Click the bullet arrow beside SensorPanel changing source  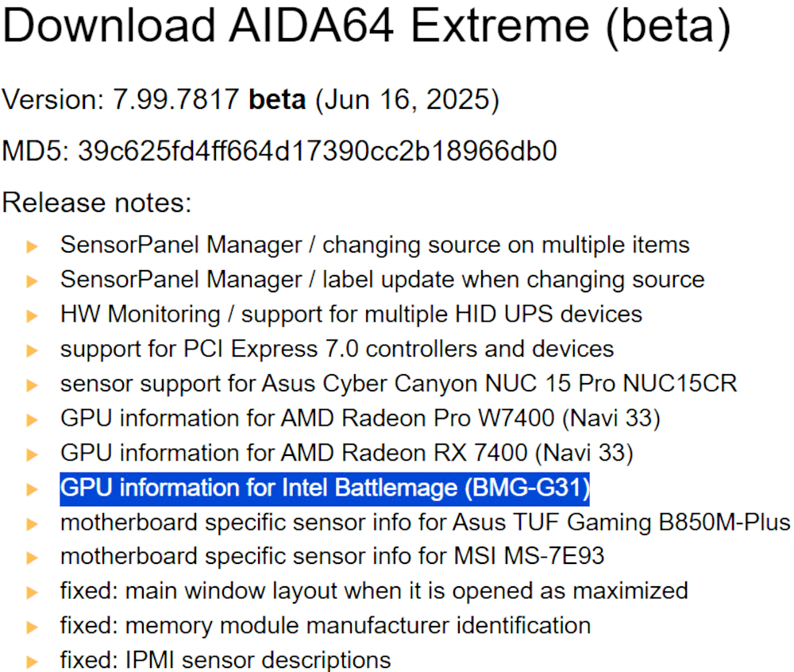point(32,246)
